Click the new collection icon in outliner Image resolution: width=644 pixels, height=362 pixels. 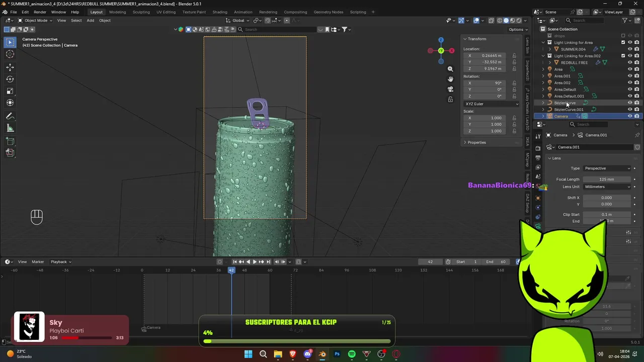point(636,21)
